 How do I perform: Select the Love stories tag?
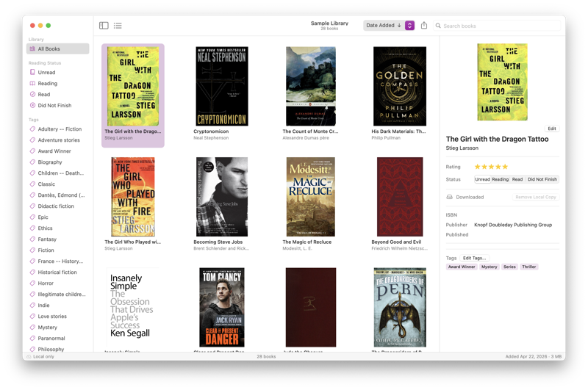58,317
